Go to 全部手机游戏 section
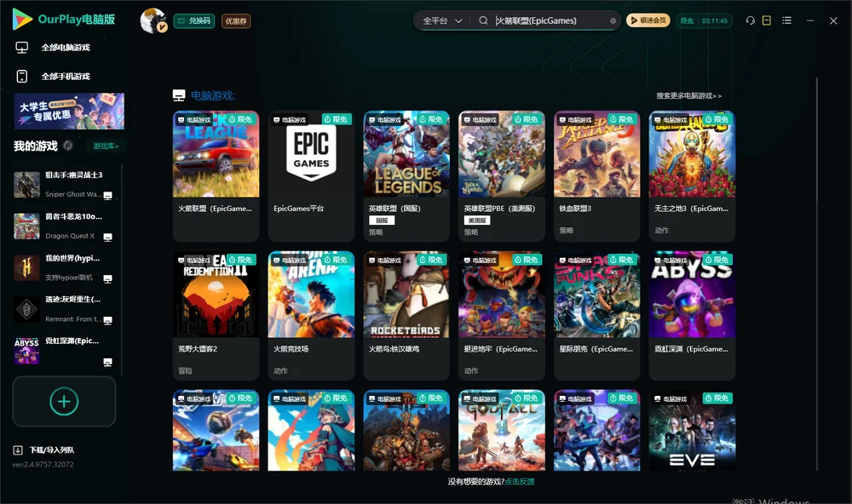Image resolution: width=852 pixels, height=504 pixels. click(x=53, y=77)
